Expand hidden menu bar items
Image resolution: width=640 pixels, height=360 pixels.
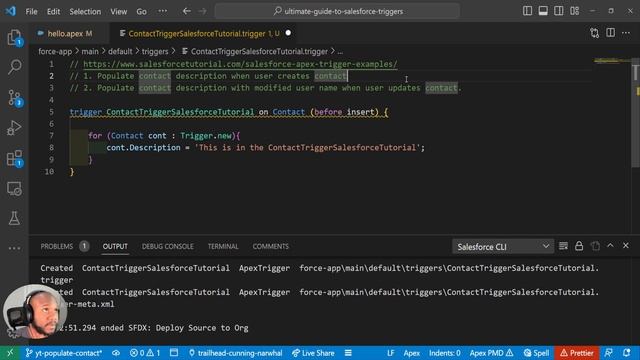coord(162,11)
